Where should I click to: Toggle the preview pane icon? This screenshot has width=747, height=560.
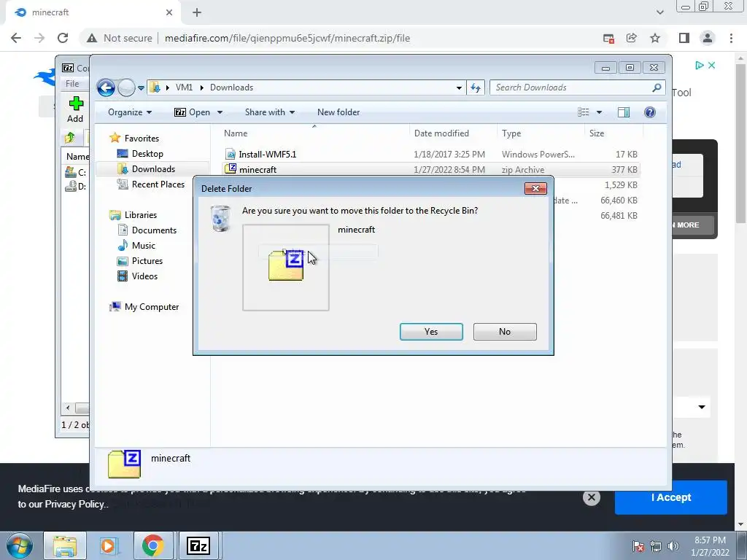[624, 112]
